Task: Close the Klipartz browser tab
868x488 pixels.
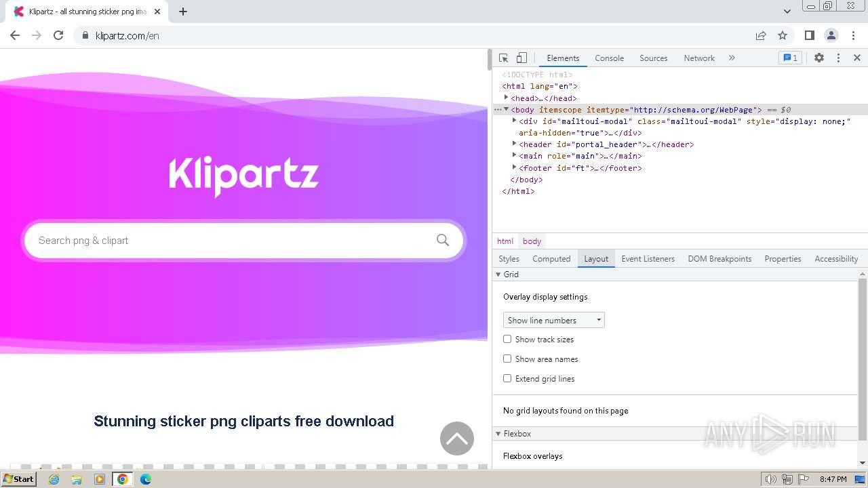Action: (159, 12)
